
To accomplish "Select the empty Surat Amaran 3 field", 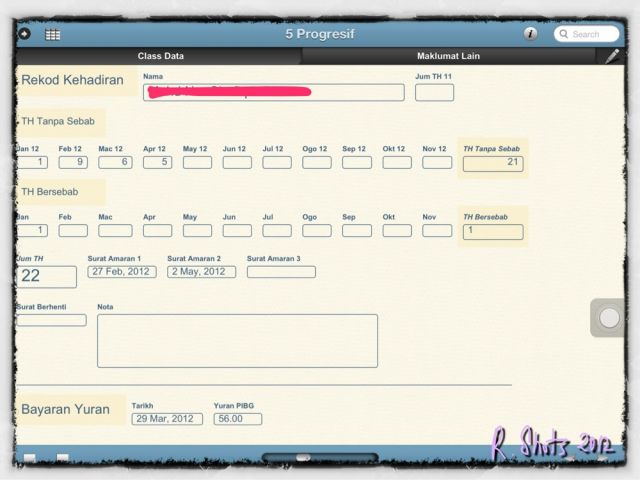I will point(281,271).
